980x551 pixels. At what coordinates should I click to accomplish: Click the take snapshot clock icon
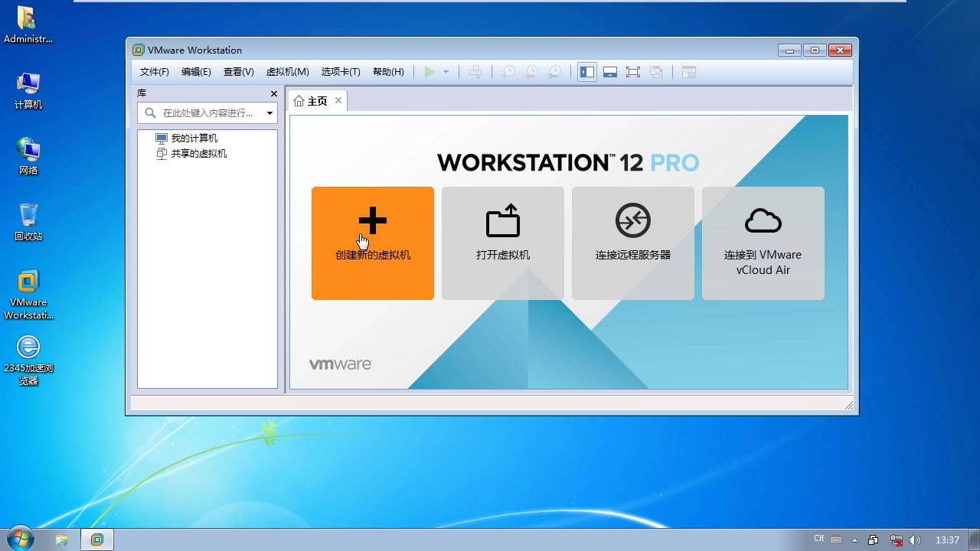508,72
